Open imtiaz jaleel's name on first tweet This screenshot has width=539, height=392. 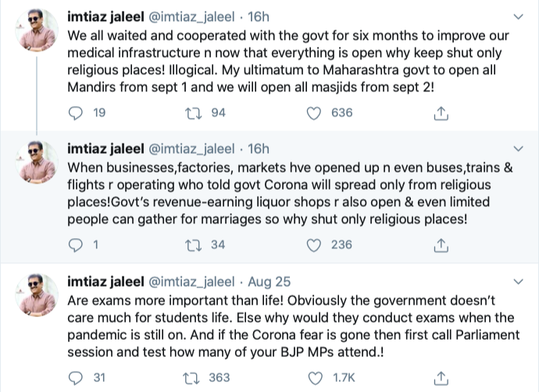click(x=105, y=16)
